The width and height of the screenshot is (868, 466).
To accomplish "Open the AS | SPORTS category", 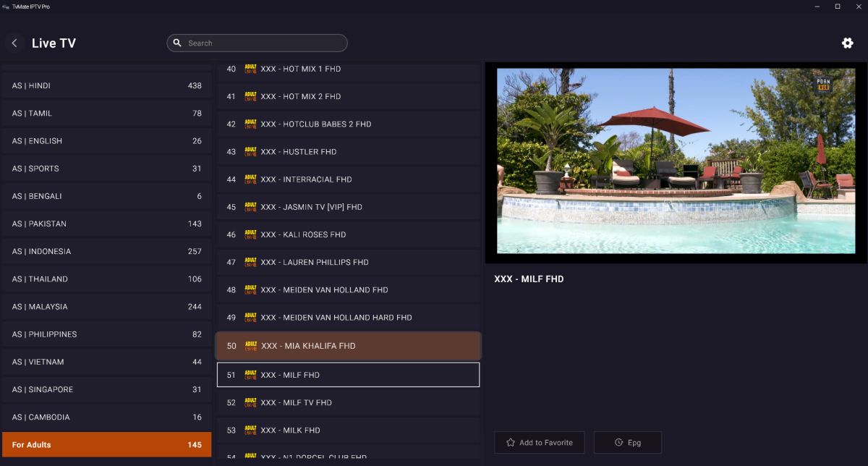I will click(x=106, y=169).
